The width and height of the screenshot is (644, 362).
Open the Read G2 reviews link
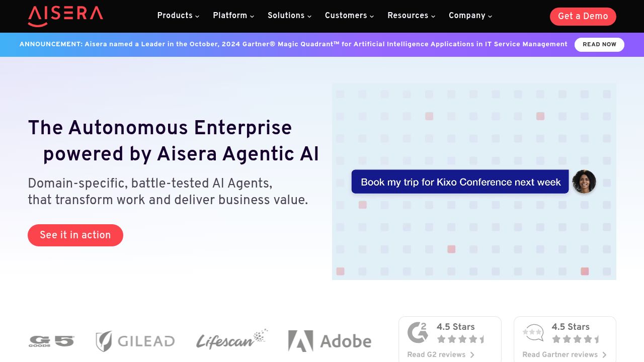441,354
